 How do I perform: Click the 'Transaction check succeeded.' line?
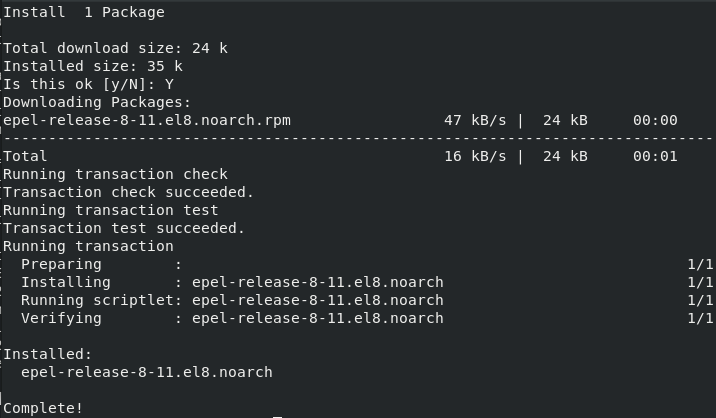tap(128, 192)
